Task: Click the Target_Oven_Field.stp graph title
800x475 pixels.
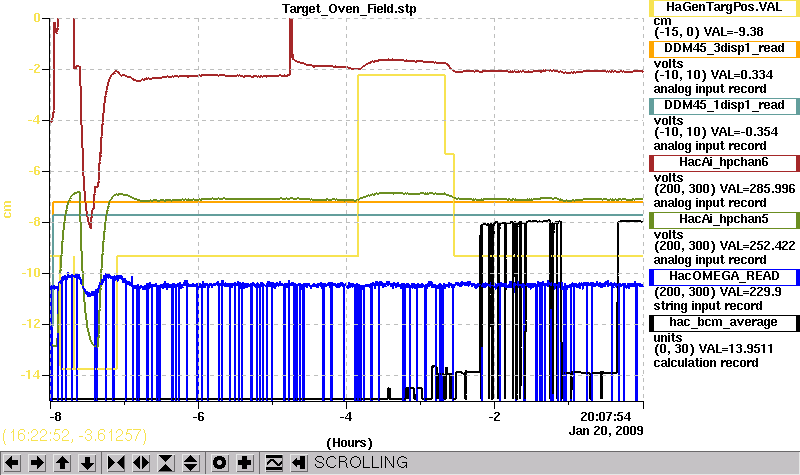Action: [349, 9]
